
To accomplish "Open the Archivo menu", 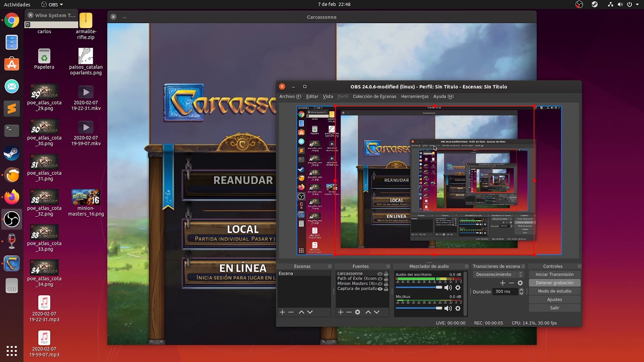I will click(x=290, y=97).
